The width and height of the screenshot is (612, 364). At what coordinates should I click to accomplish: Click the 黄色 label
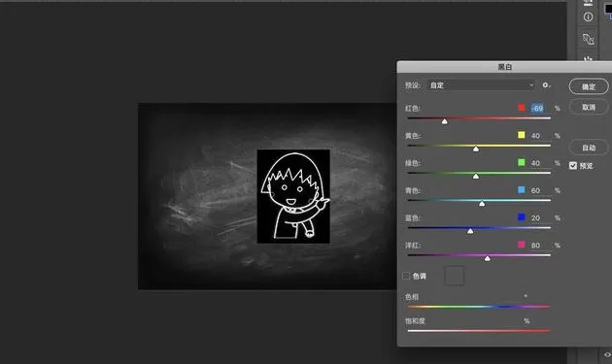click(x=413, y=135)
